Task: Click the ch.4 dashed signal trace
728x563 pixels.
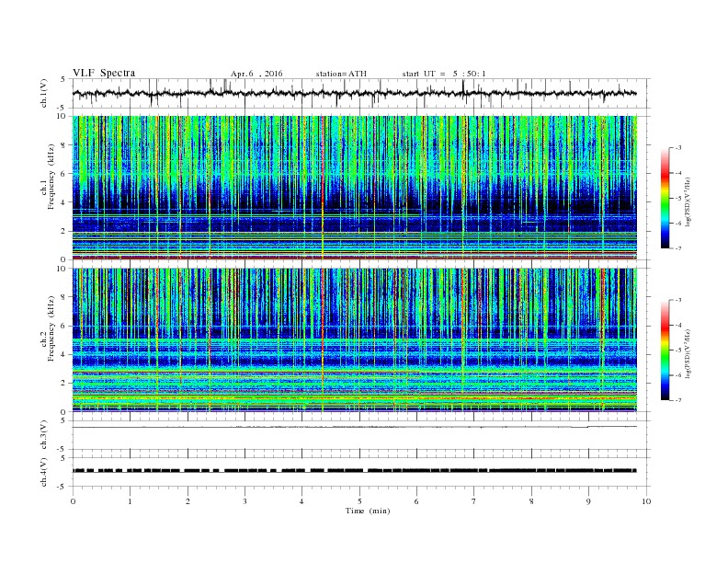Action: [354, 471]
